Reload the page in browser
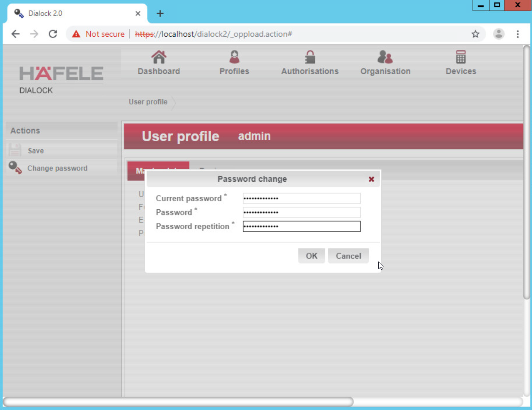532x410 pixels. click(53, 34)
